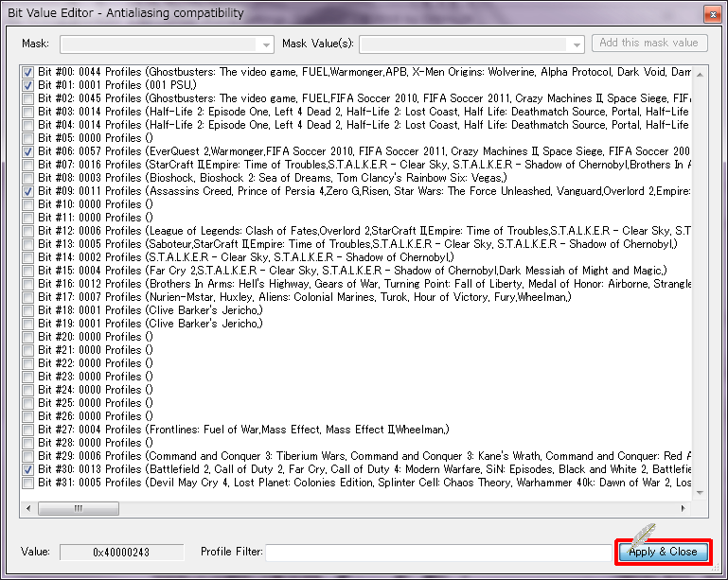Tick the Bit #03 checkbox
This screenshot has height=580, width=728.
point(27,112)
